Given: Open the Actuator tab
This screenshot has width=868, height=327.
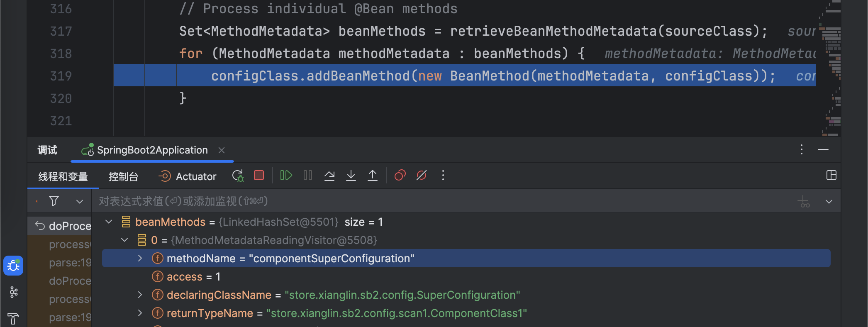Looking at the screenshot, I should click(x=188, y=177).
